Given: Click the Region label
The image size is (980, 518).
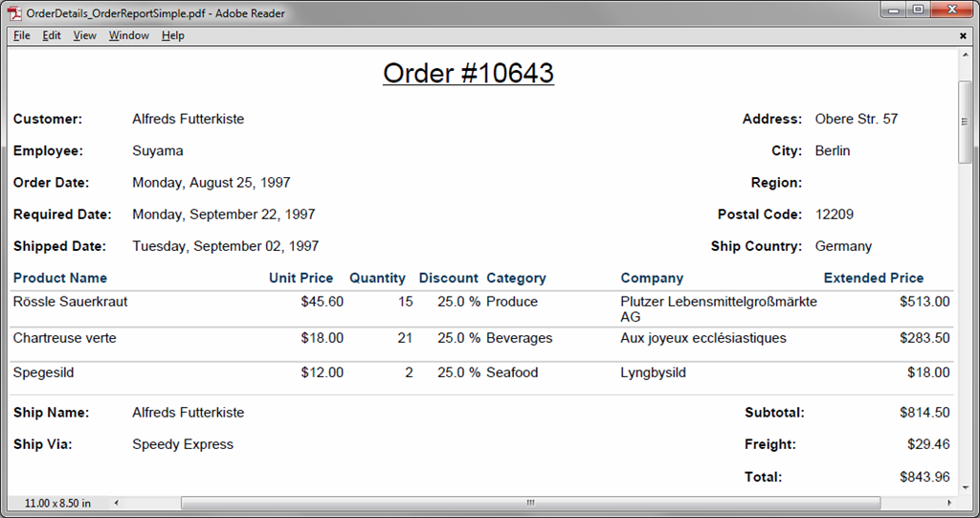Looking at the screenshot, I should (776, 183).
